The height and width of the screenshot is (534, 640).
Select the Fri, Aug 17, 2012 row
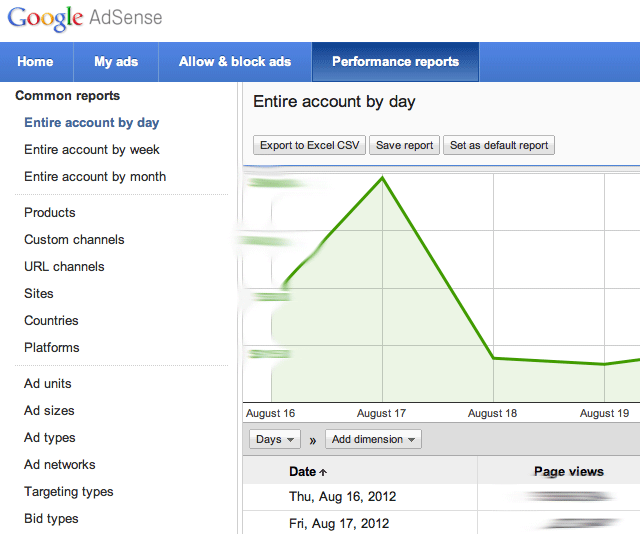(441, 523)
